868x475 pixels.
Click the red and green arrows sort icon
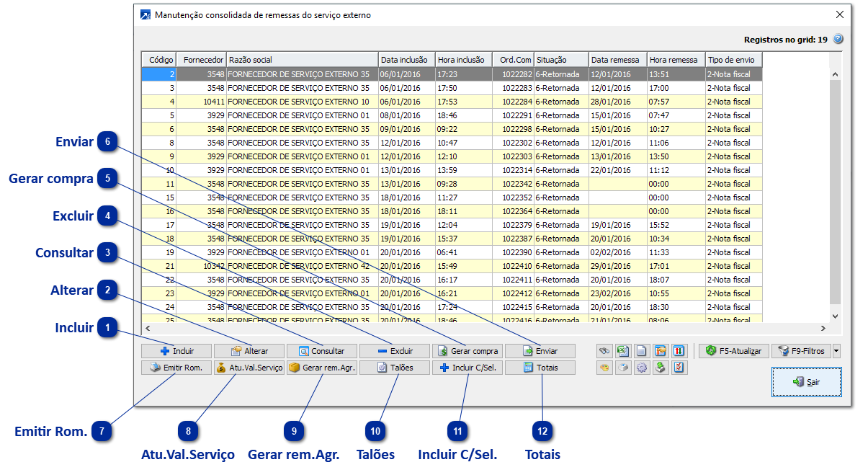[x=679, y=351]
